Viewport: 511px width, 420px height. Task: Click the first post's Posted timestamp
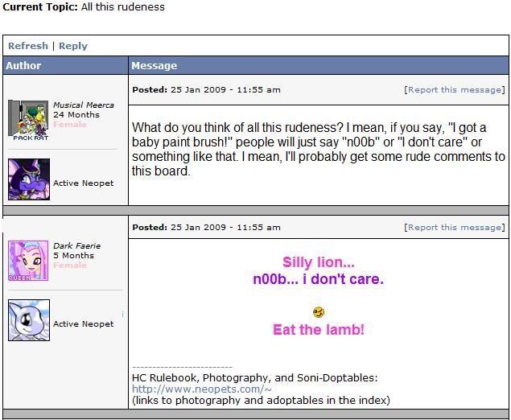[206, 90]
